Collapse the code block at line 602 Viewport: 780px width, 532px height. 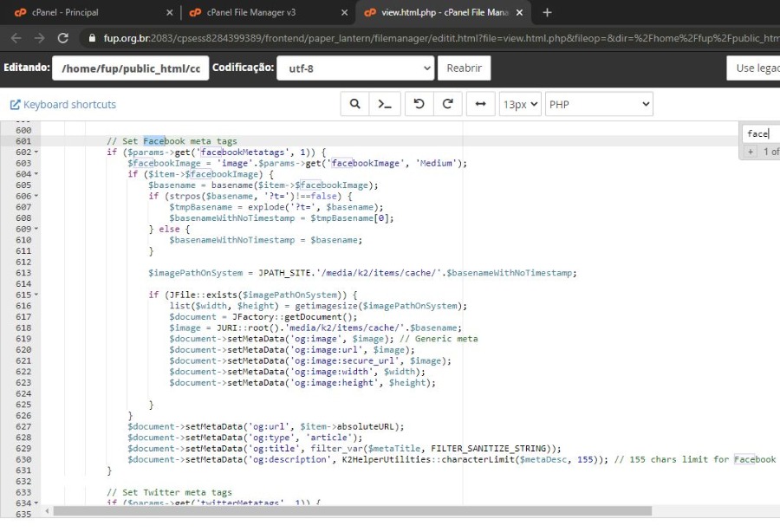click(x=36, y=152)
